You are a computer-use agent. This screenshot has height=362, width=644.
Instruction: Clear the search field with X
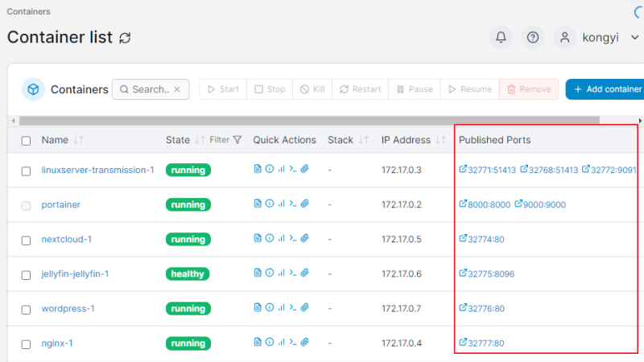pos(177,89)
